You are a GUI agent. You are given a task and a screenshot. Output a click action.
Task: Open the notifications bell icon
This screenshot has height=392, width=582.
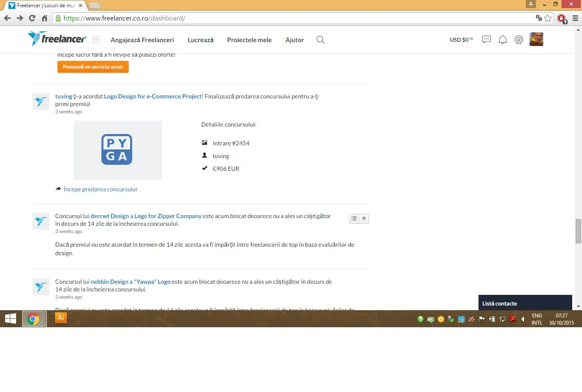(503, 40)
